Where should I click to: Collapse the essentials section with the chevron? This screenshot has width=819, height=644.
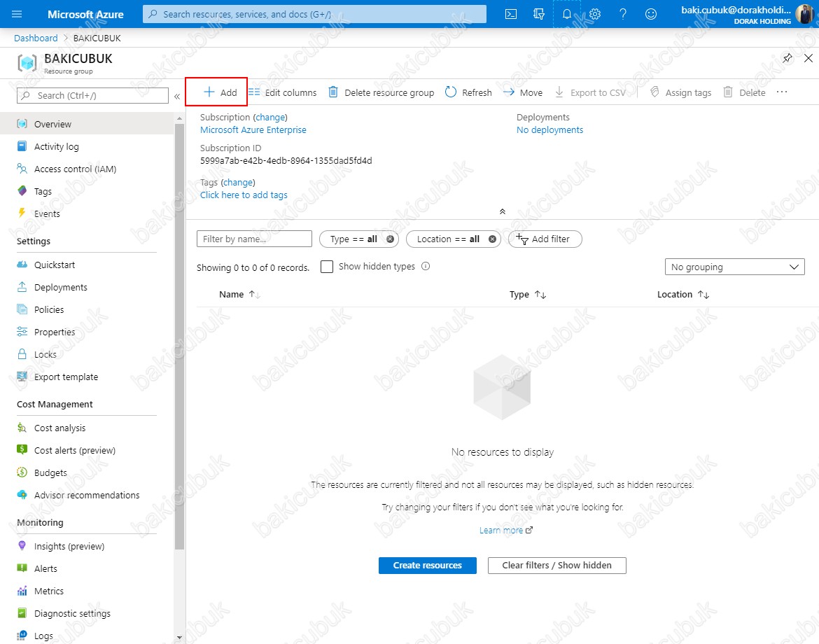502,211
